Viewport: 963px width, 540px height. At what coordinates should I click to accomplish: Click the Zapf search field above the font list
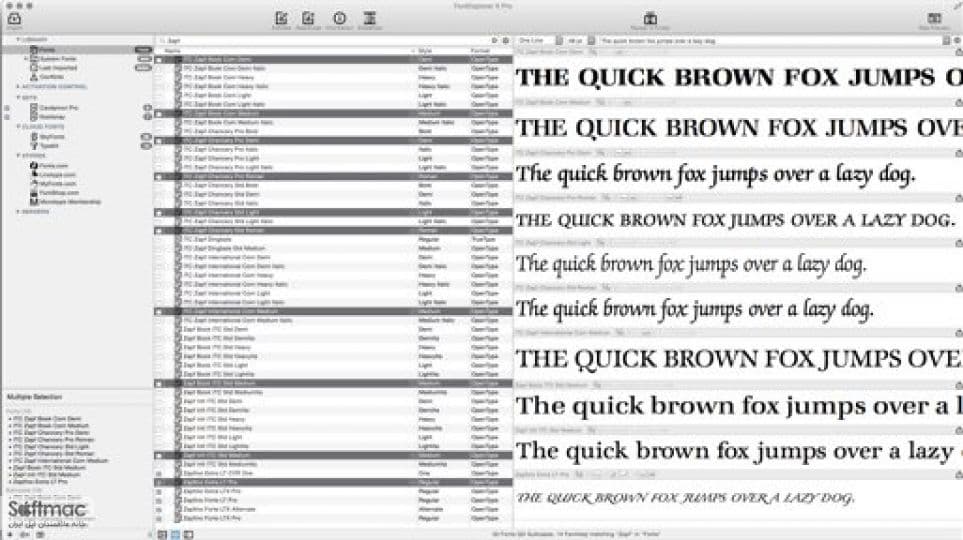[x=324, y=41]
